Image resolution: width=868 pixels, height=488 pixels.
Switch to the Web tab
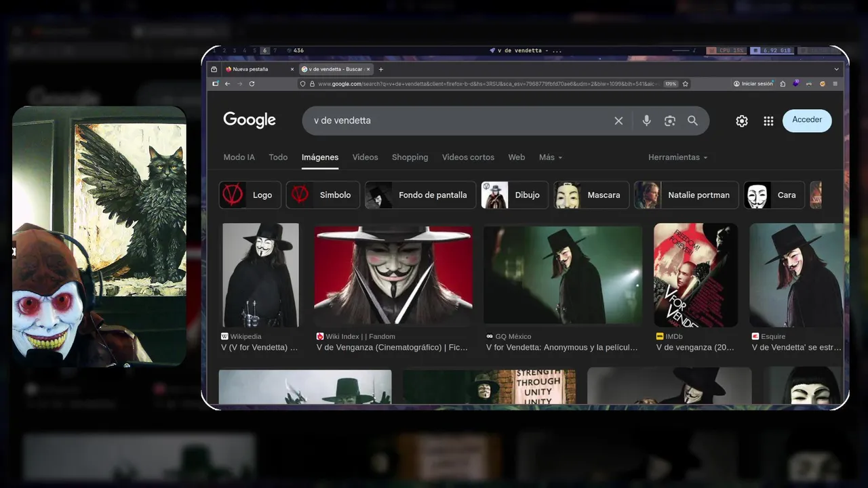[x=517, y=157]
